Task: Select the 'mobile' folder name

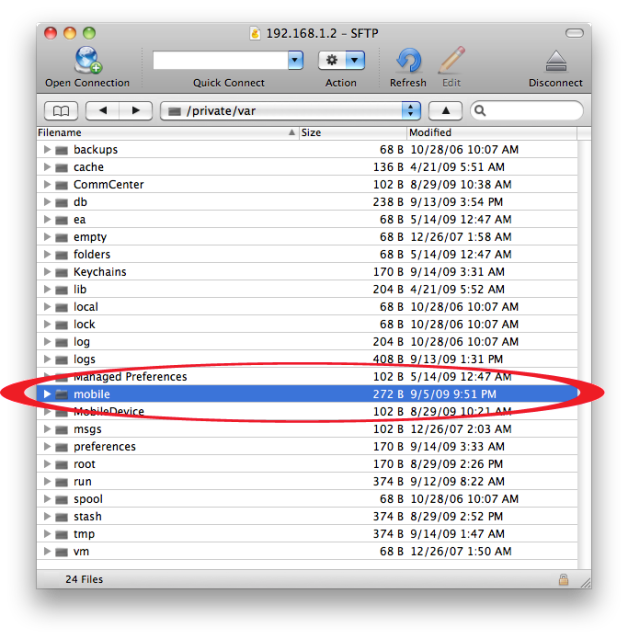Action: click(x=92, y=394)
